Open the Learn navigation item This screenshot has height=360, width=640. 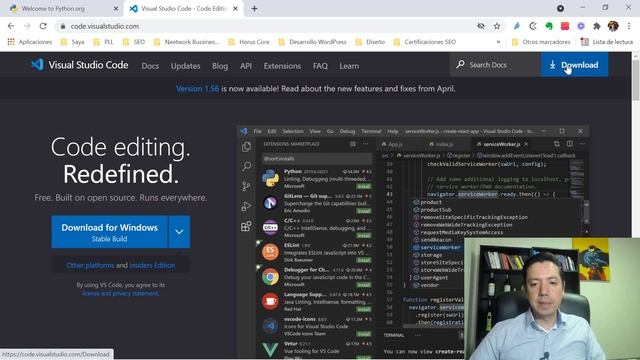[x=349, y=66]
